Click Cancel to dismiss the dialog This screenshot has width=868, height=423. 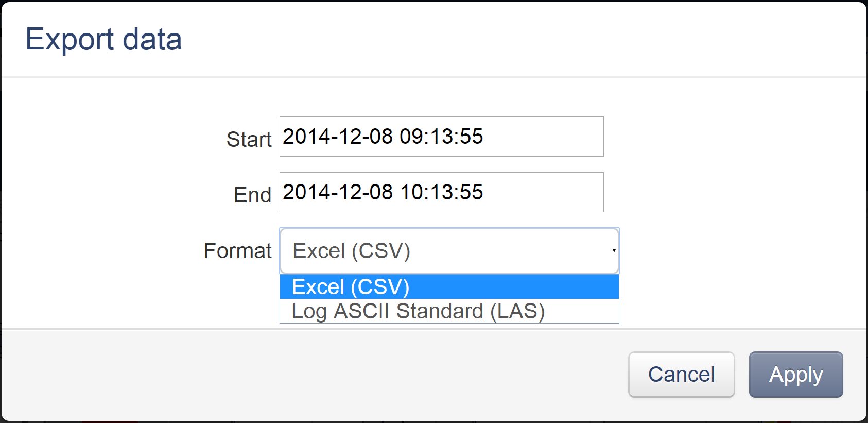pos(681,375)
